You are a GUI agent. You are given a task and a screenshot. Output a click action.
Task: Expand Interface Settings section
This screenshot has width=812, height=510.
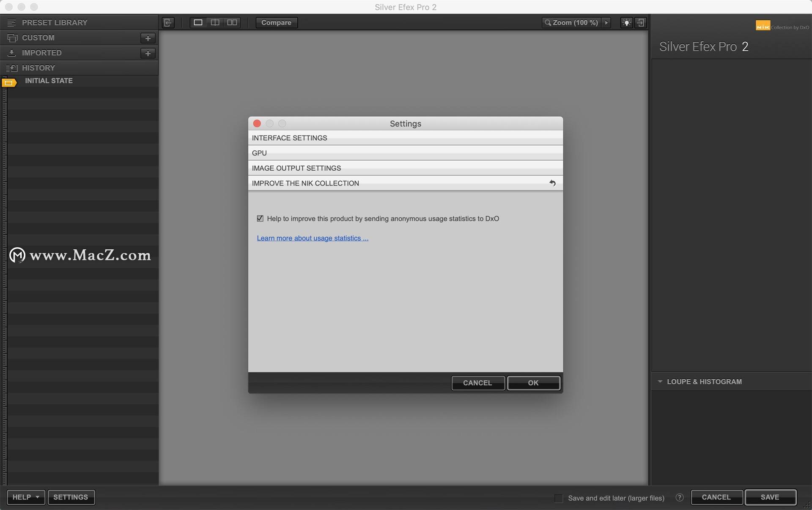405,138
